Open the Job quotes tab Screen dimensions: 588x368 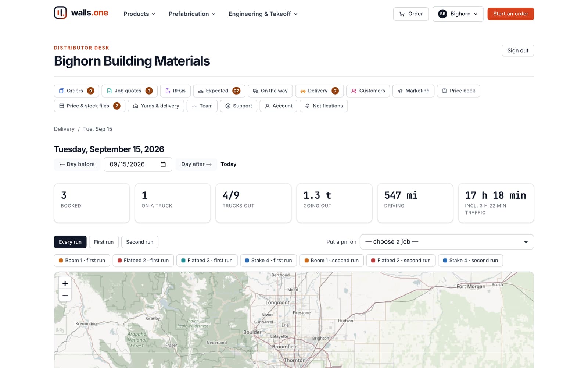pyautogui.click(x=129, y=91)
